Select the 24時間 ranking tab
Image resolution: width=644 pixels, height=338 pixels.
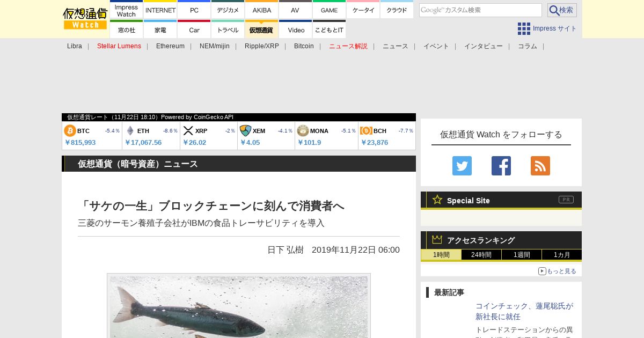(x=481, y=255)
